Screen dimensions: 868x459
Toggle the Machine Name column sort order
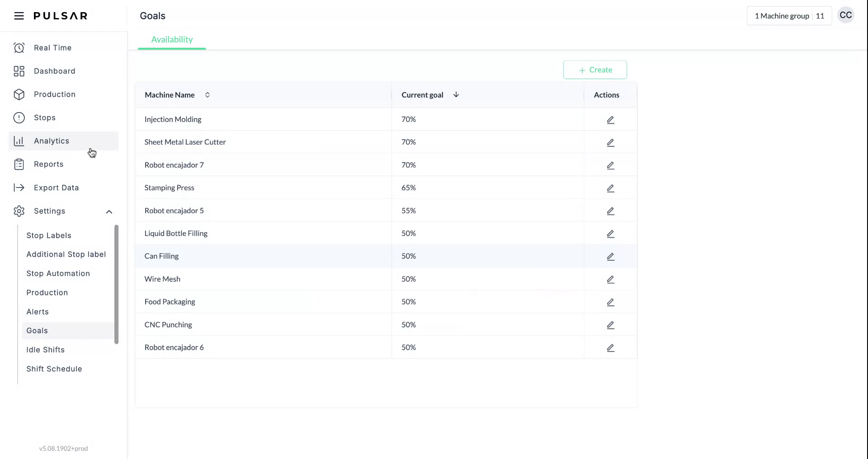point(208,95)
